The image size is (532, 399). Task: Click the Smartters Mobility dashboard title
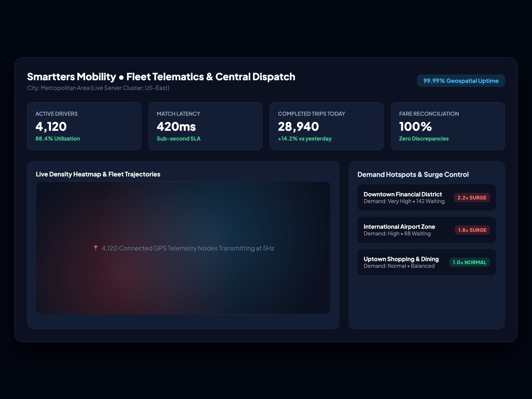161,77
